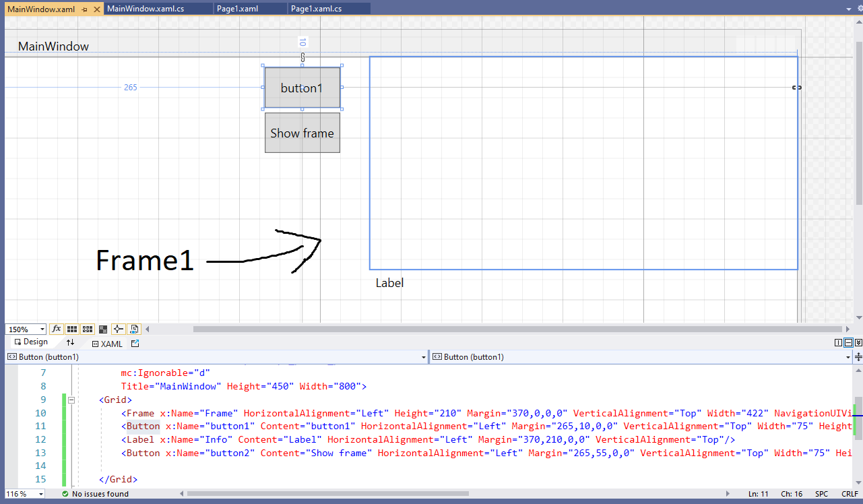Close the MainWindow.xaml tab
The image size is (863, 504).
click(96, 9)
